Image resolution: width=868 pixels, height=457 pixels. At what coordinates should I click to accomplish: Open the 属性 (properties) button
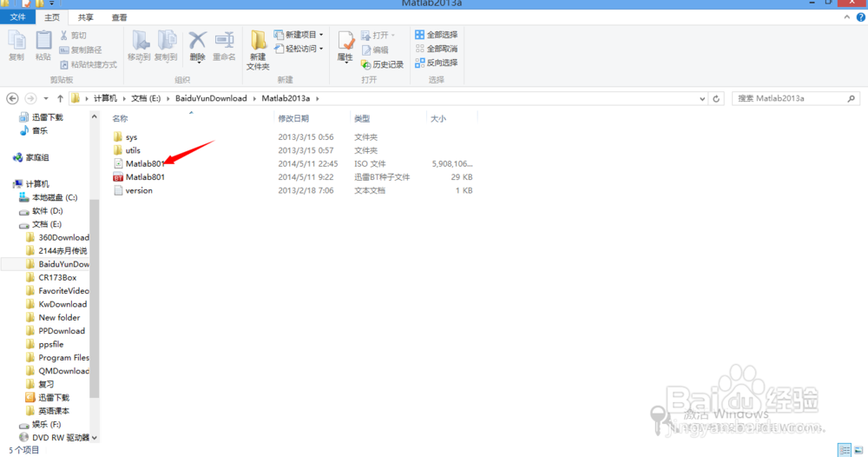coord(345,47)
